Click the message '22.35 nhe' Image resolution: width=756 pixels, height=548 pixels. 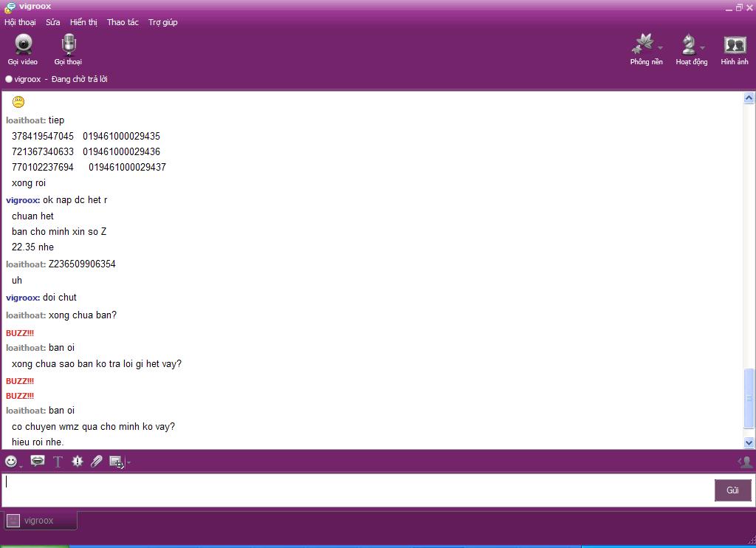tap(32, 247)
